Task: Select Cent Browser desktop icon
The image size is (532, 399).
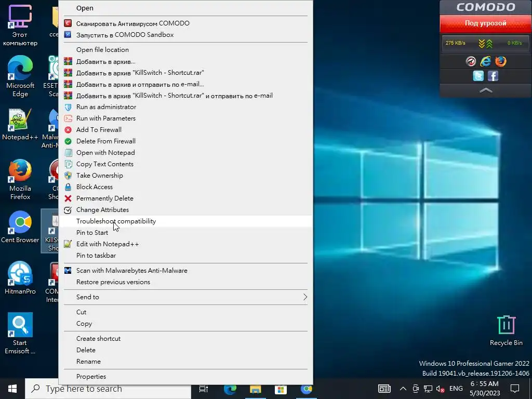Action: click(x=20, y=227)
